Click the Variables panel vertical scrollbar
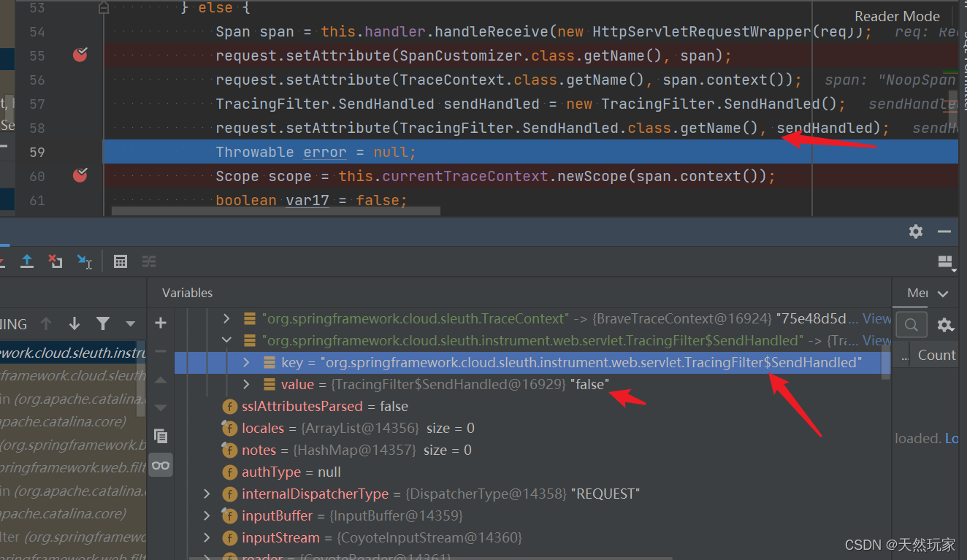 tap(886, 364)
